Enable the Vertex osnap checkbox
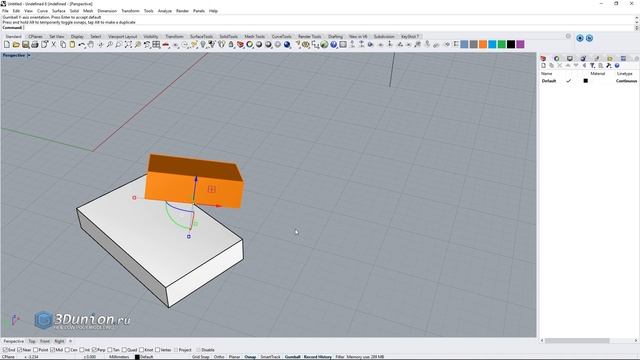The image size is (640, 360). [157, 350]
